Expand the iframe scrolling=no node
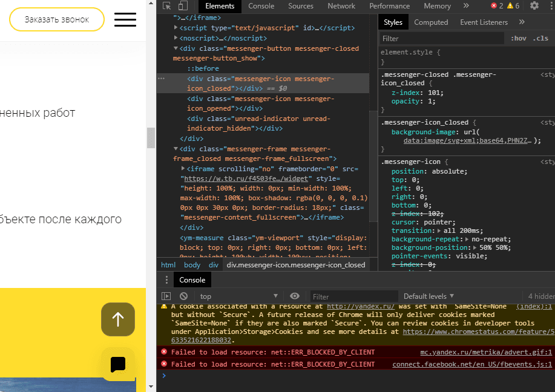This screenshot has height=392, width=555. pos(183,169)
